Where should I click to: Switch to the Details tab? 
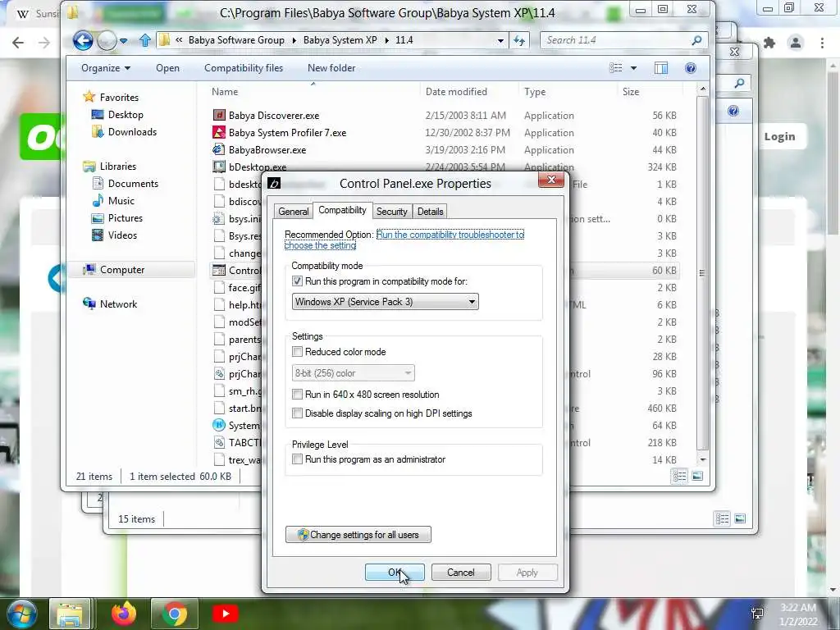[x=430, y=212]
